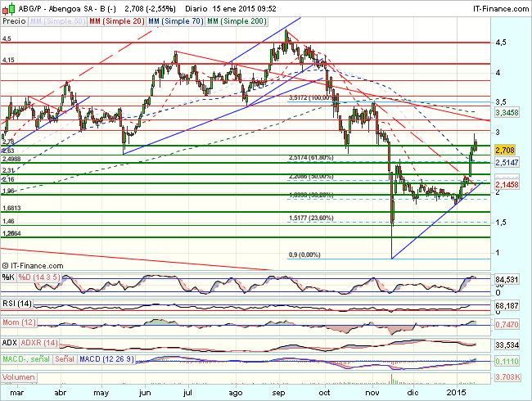
Task: Click the 33,534 ADX value tag
Action: click(507, 345)
